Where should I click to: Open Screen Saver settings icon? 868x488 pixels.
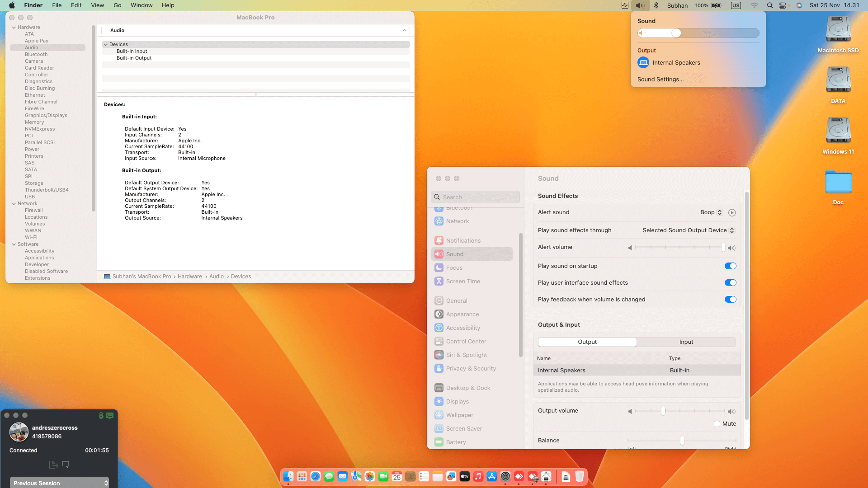[x=439, y=428]
